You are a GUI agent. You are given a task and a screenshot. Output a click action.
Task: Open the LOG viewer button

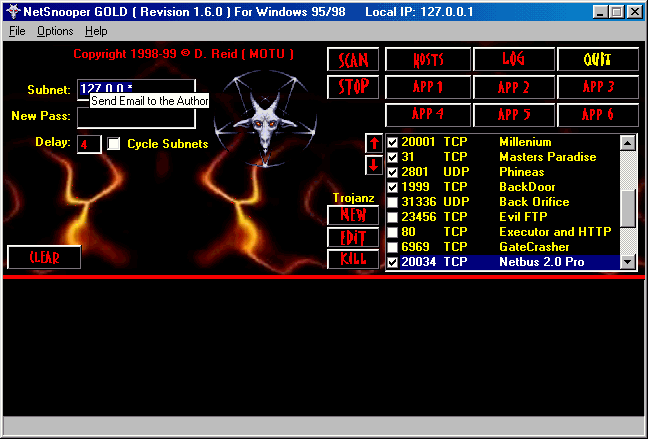(513, 60)
